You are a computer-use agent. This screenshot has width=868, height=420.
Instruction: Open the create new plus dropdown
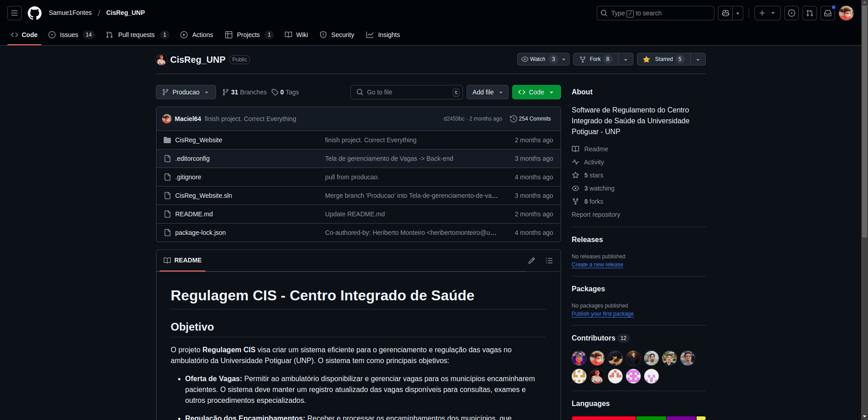(767, 13)
